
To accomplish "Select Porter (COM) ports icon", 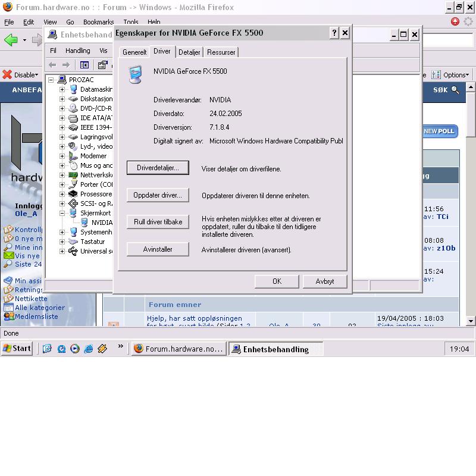I will [x=73, y=184].
